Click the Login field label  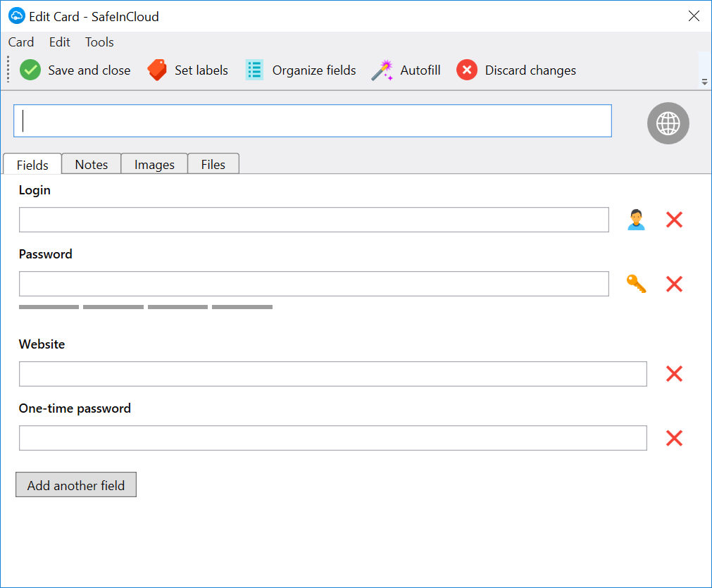point(35,190)
